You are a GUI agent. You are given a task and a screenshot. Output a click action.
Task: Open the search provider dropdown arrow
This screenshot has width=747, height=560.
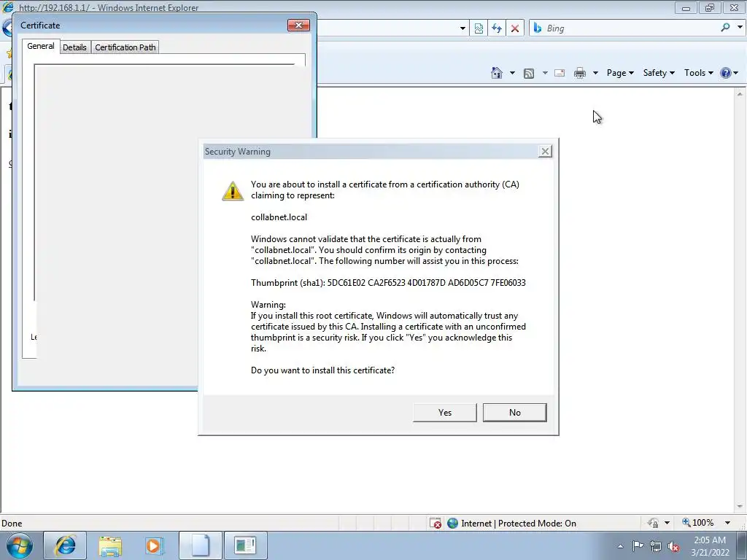pos(740,28)
